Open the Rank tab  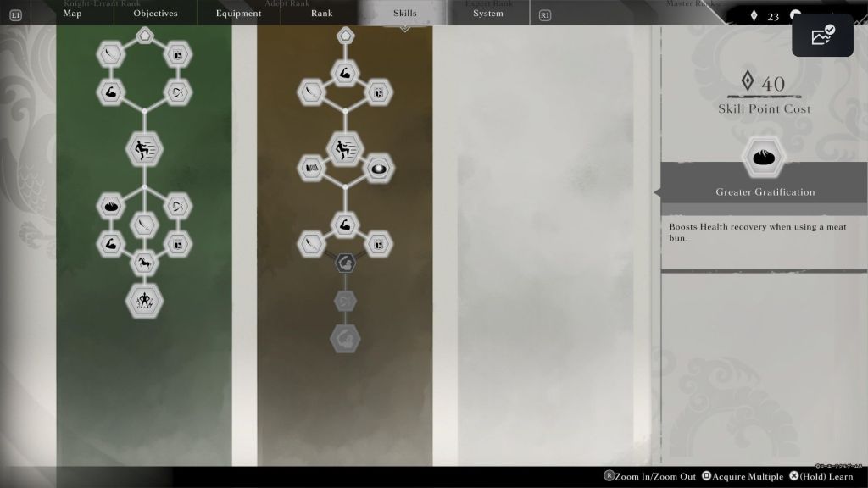coord(321,14)
